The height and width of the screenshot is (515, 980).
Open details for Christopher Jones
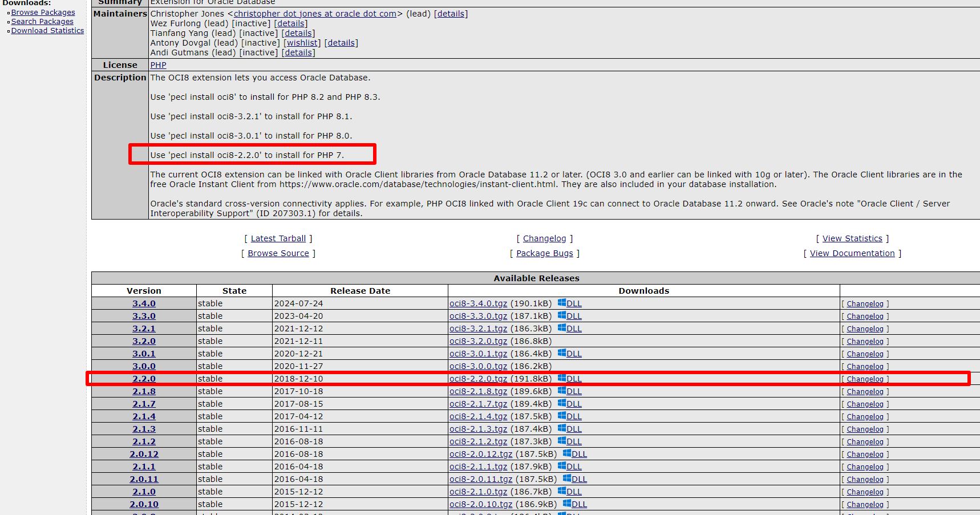coord(451,14)
